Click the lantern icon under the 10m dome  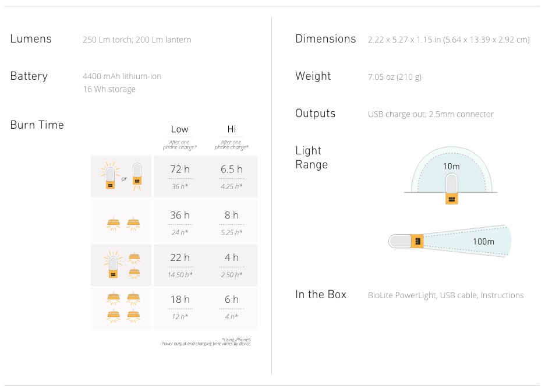click(452, 190)
